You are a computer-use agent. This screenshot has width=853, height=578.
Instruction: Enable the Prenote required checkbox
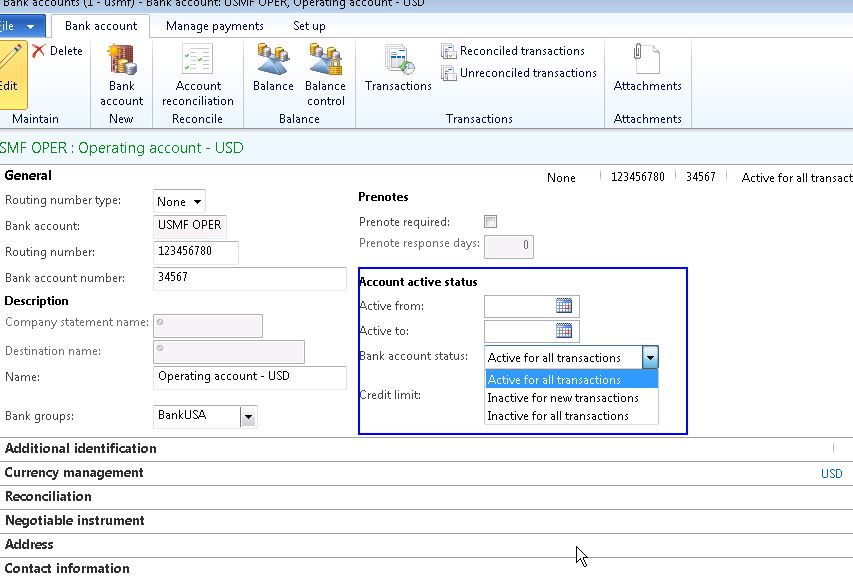(x=490, y=222)
